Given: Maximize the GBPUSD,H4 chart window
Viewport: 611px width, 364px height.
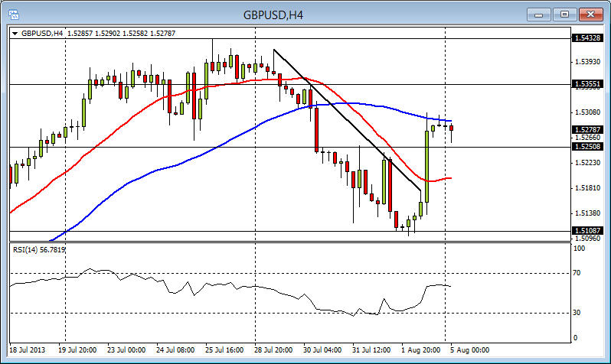Looking at the screenshot, I should pyautogui.click(x=564, y=15).
